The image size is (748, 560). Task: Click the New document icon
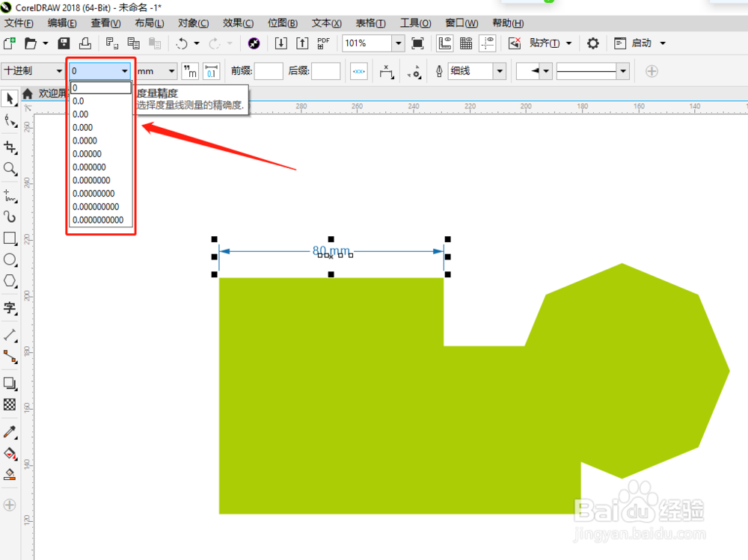(x=10, y=43)
